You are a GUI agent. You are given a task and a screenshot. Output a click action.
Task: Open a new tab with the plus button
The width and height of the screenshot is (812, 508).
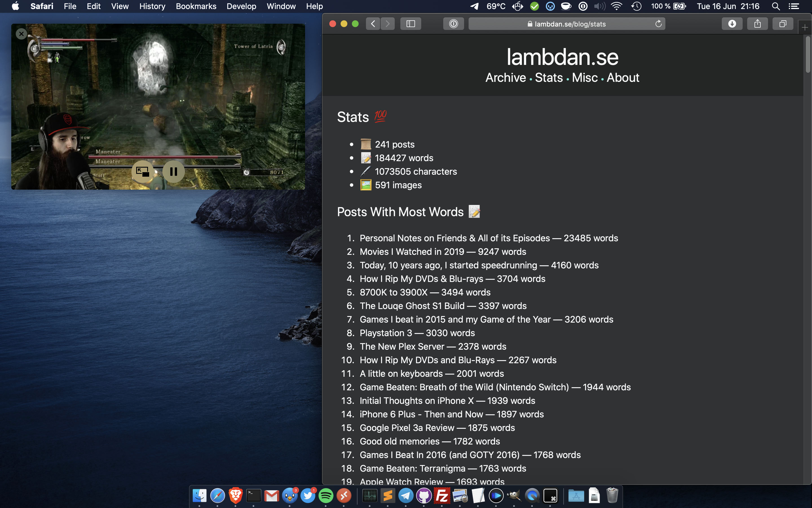coord(805,28)
